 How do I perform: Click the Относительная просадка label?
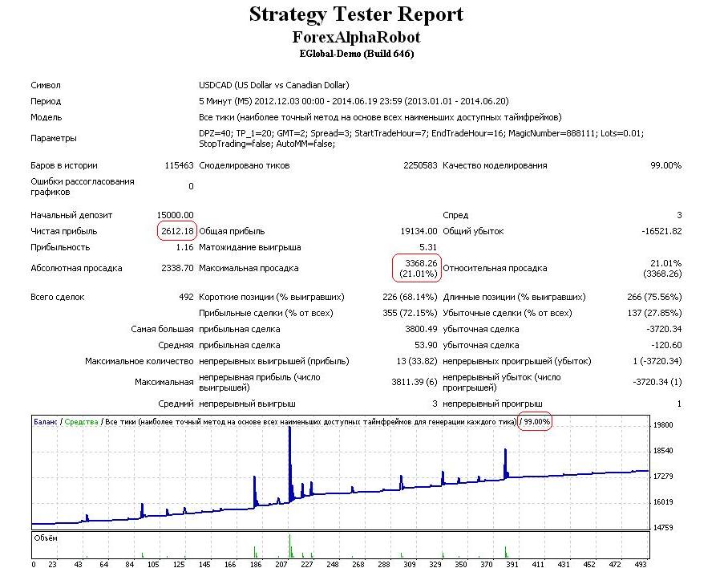pos(495,268)
